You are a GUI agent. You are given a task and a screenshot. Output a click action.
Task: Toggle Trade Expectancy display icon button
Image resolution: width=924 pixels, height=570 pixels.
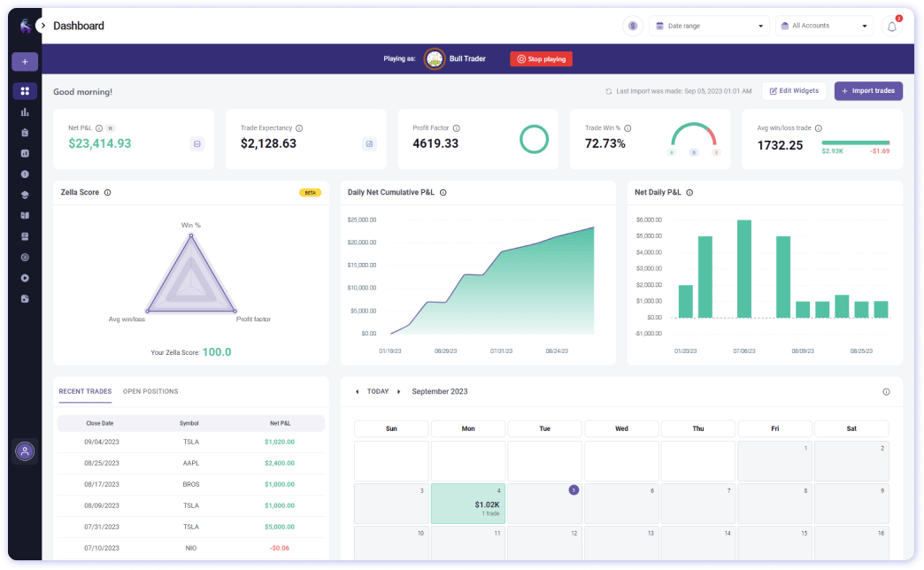(369, 143)
